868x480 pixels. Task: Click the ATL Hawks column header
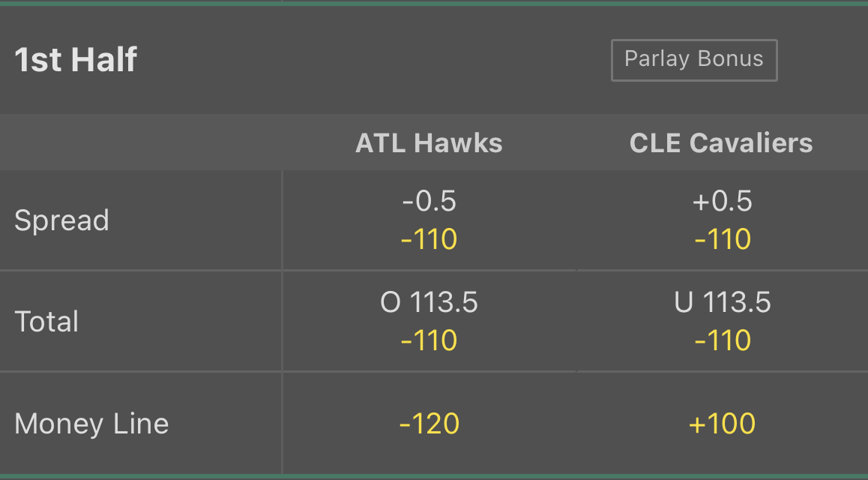pos(428,142)
